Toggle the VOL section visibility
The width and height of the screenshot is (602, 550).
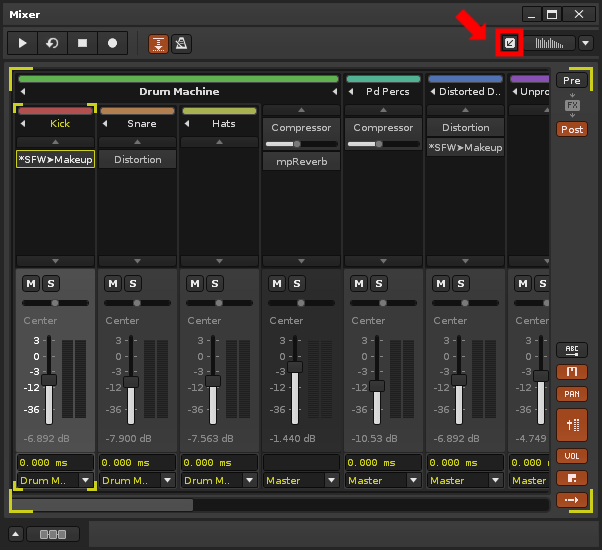tap(572, 456)
